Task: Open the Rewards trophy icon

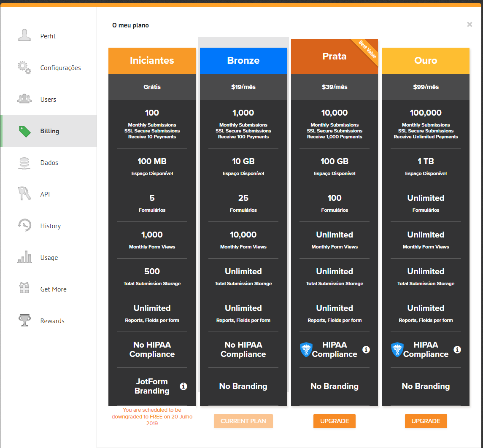Action: [x=24, y=320]
